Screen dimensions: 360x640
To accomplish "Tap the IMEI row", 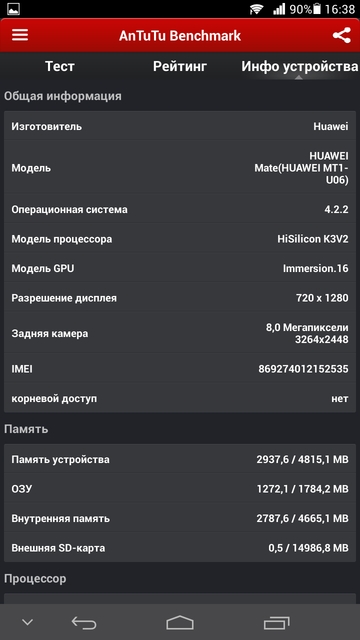I will click(x=180, y=369).
